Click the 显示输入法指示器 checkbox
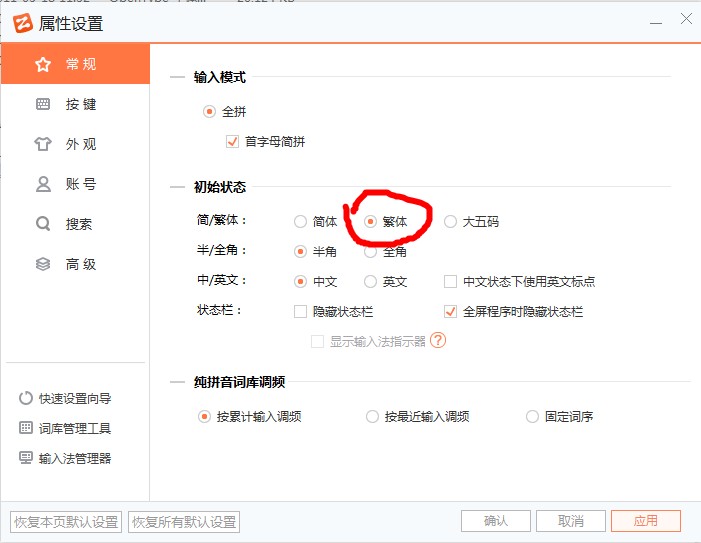Viewport: 701px width, 543px height. pos(317,342)
